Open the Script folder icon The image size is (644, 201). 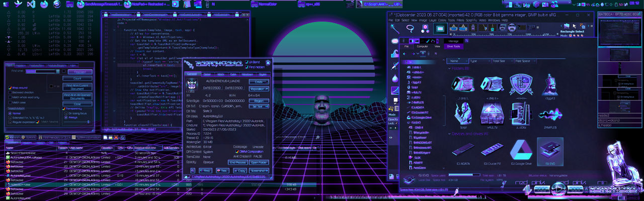pos(463,113)
